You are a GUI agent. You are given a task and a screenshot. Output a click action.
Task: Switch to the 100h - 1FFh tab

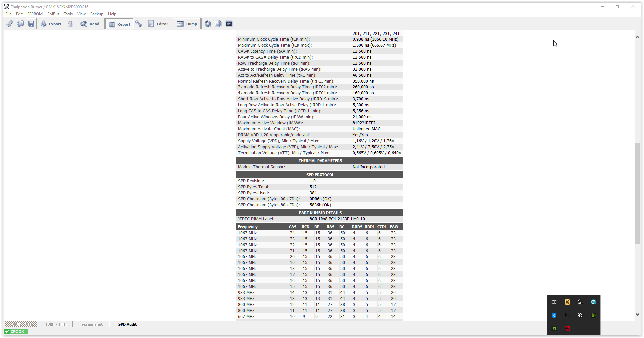coord(56,324)
